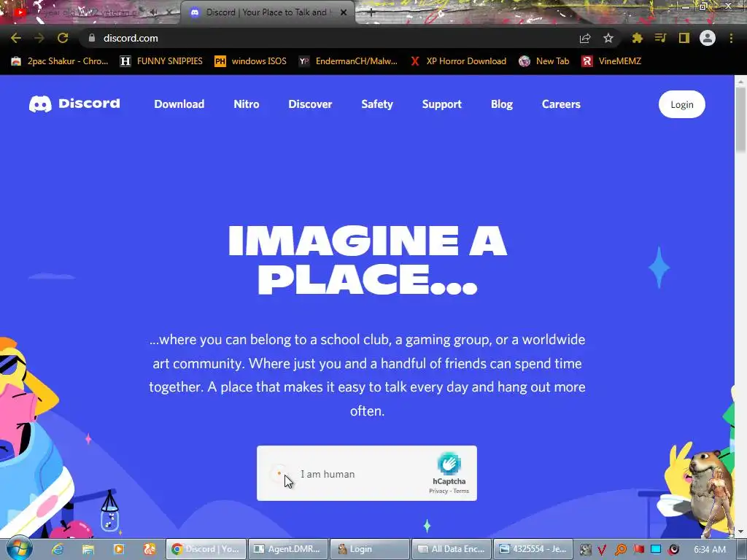
Task: Open the UC Browser taskbar icon
Action: pos(150,549)
